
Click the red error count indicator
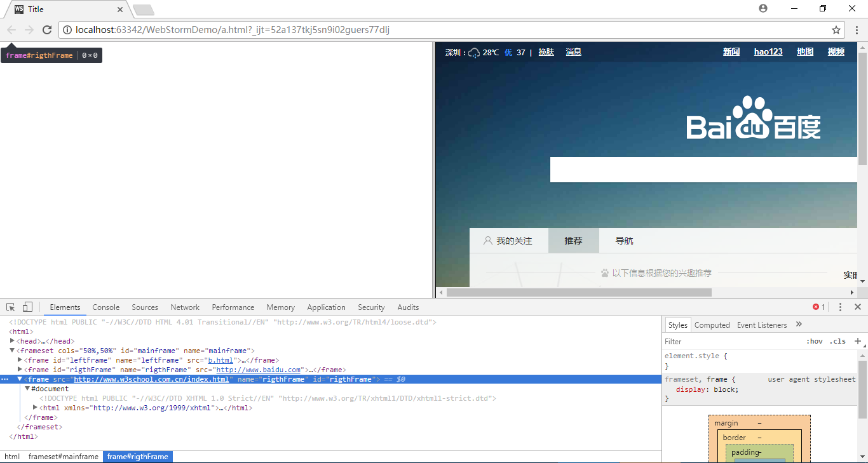pyautogui.click(x=819, y=307)
